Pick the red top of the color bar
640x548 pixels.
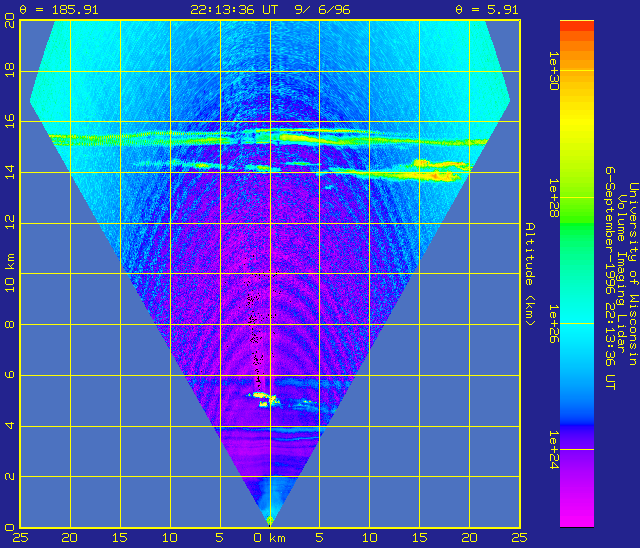577,26
